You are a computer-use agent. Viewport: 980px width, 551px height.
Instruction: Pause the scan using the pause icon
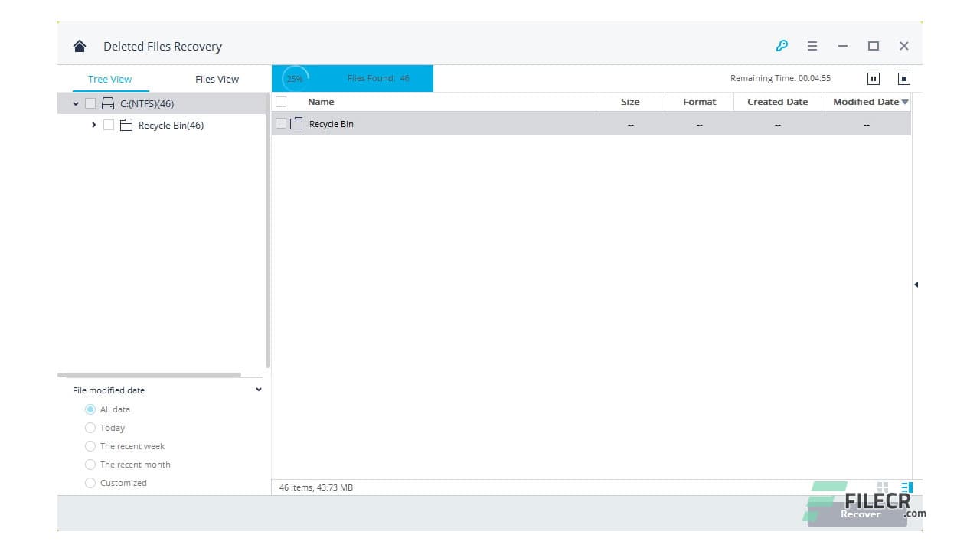point(874,78)
